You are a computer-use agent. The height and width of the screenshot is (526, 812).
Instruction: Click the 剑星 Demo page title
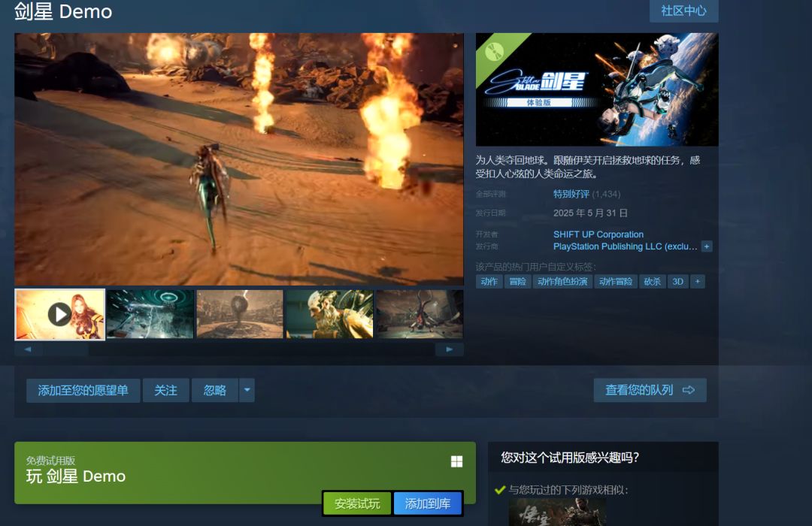(x=63, y=11)
